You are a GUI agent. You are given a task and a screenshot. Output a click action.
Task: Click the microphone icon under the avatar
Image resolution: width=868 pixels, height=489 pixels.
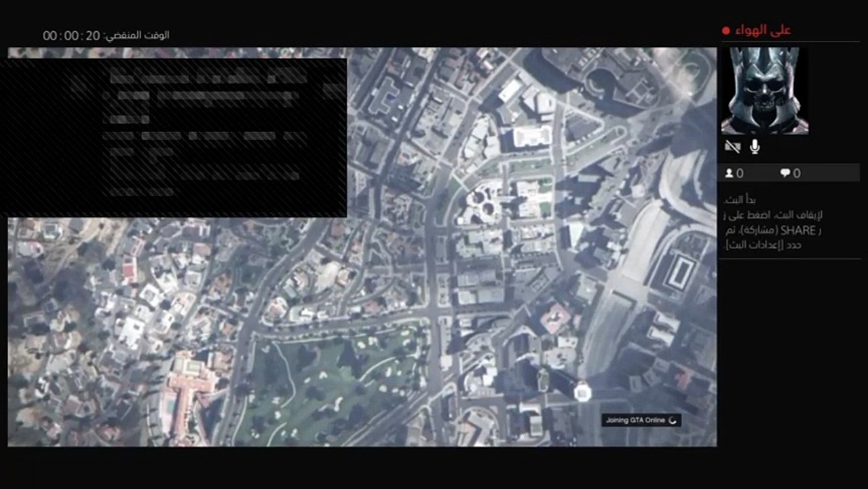click(754, 147)
